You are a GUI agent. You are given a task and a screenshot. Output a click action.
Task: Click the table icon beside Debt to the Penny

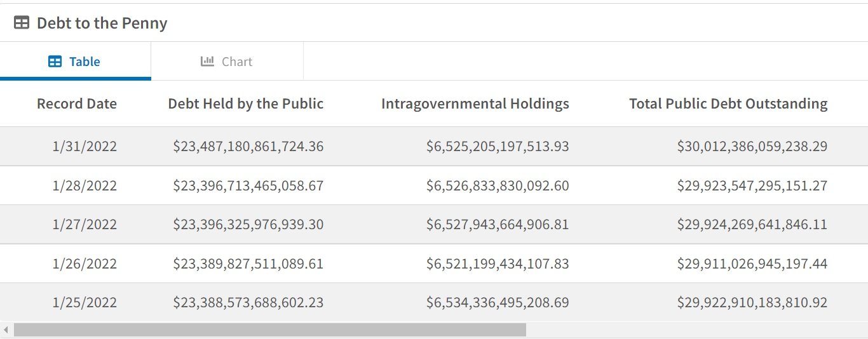coord(22,23)
